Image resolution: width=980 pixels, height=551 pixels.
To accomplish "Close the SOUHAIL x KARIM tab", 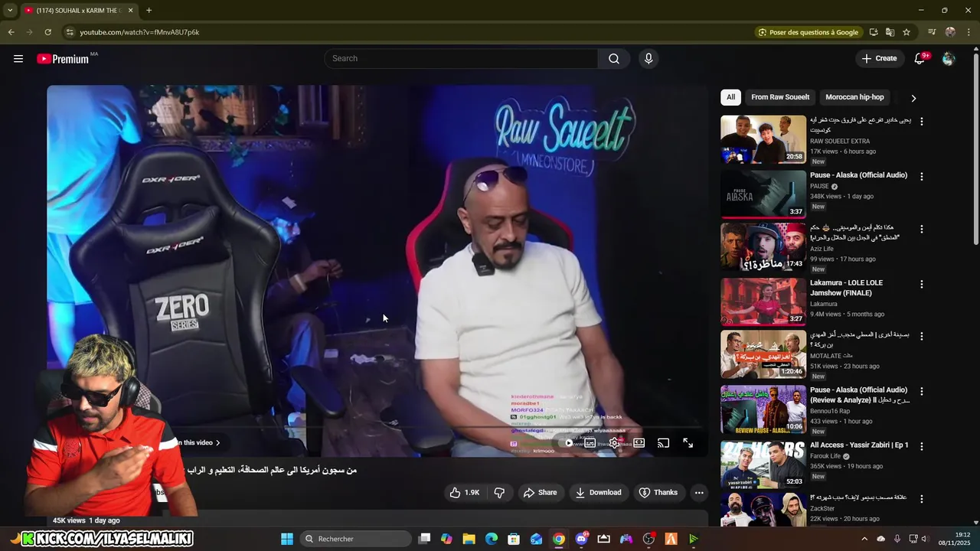I will 130,11.
